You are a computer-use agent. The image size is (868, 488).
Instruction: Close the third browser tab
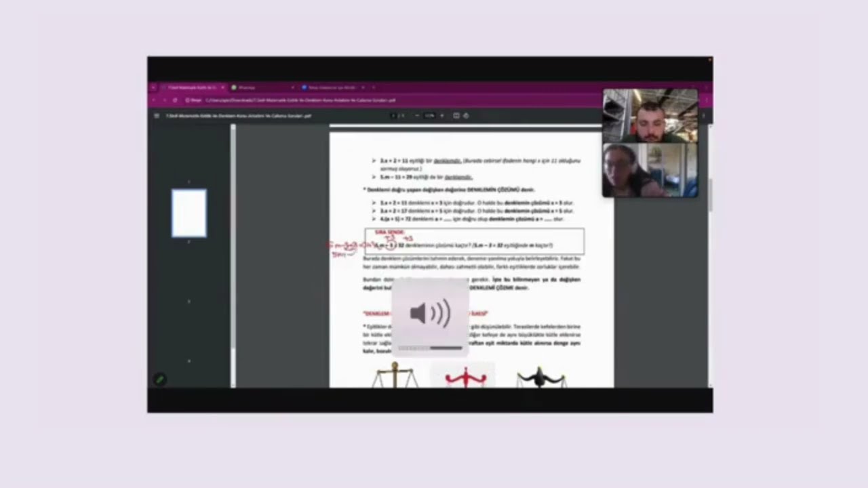click(x=363, y=87)
